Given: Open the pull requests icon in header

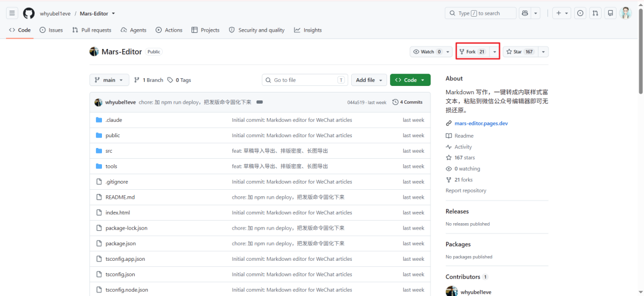Looking at the screenshot, I should (x=595, y=13).
